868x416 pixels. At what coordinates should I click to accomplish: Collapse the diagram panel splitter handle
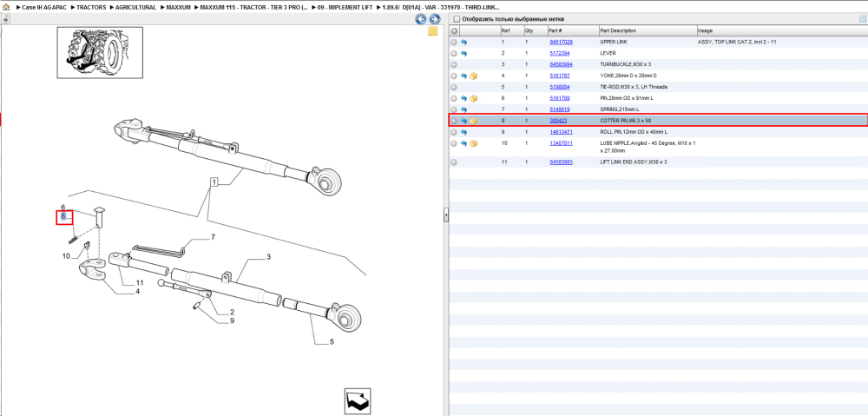(445, 215)
